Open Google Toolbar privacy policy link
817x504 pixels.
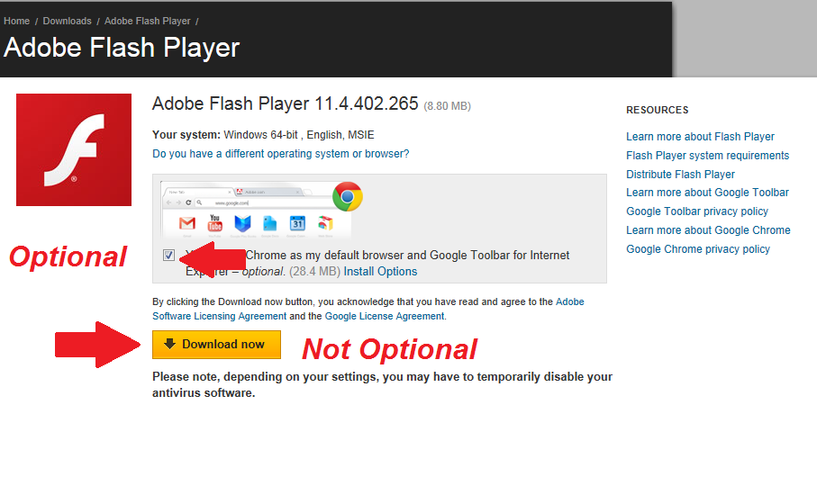pos(697,211)
